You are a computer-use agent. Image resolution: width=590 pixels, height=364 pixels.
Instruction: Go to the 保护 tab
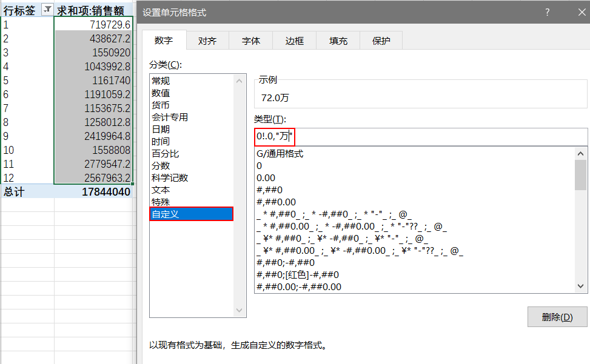[x=381, y=41]
